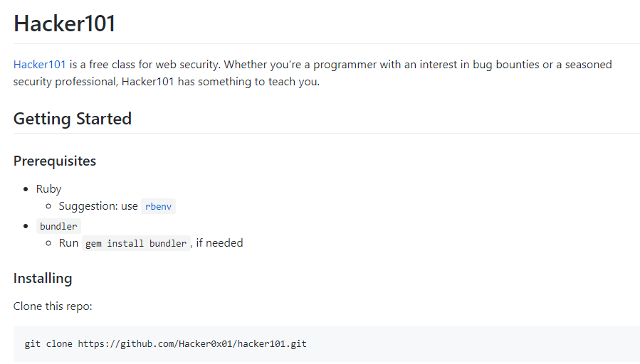Click the 'security professional' line of intro paragraph
The width and height of the screenshot is (640, 364).
(x=167, y=82)
